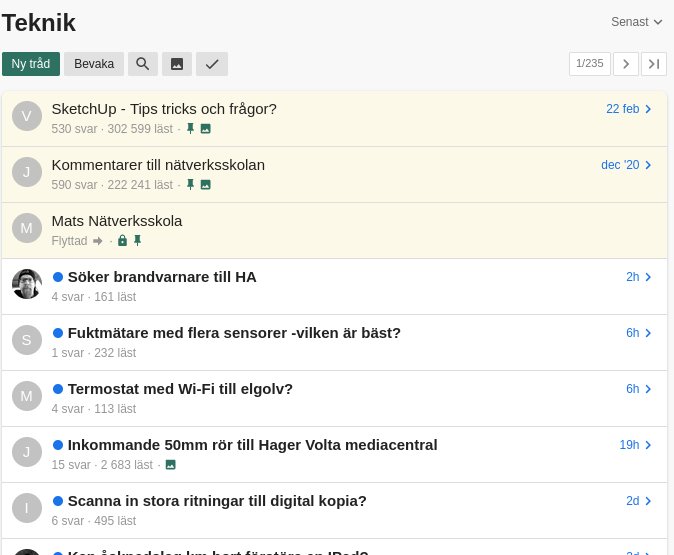Click unread blue dot on Termostat thread
The image size is (674, 555).
(x=58, y=389)
